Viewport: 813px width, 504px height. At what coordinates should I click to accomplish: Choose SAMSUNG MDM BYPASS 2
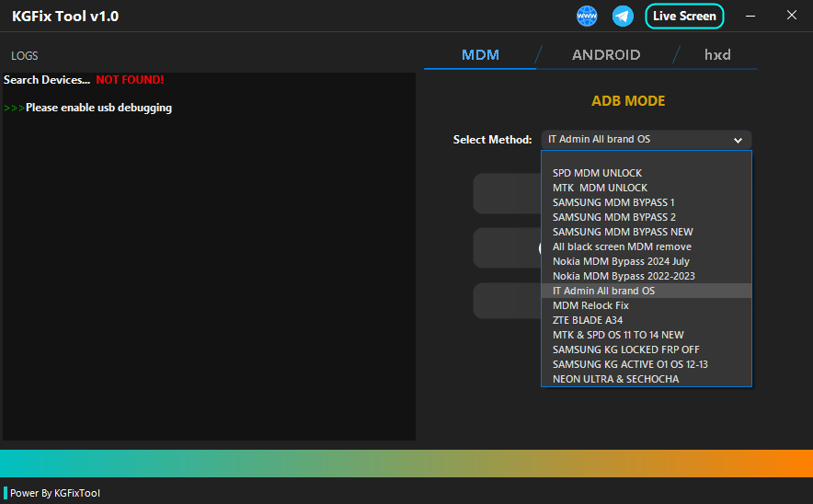[613, 217]
